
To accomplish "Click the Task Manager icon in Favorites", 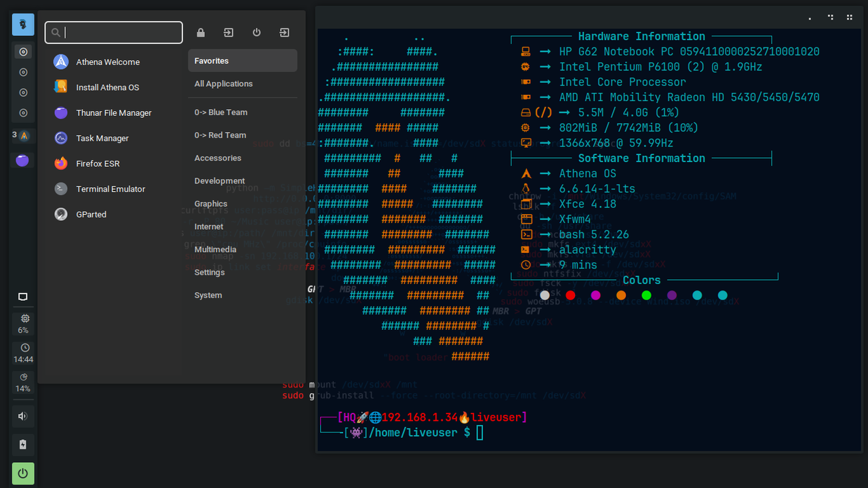I will click(x=61, y=138).
